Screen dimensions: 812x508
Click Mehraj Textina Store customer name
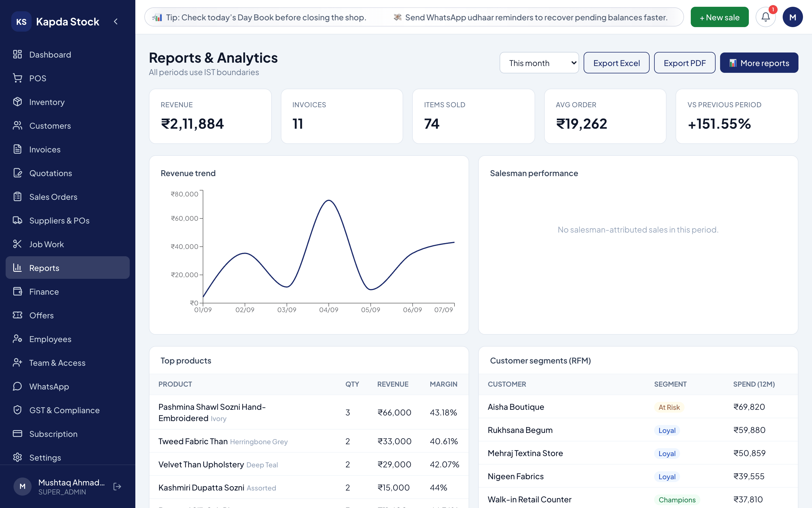pos(525,453)
